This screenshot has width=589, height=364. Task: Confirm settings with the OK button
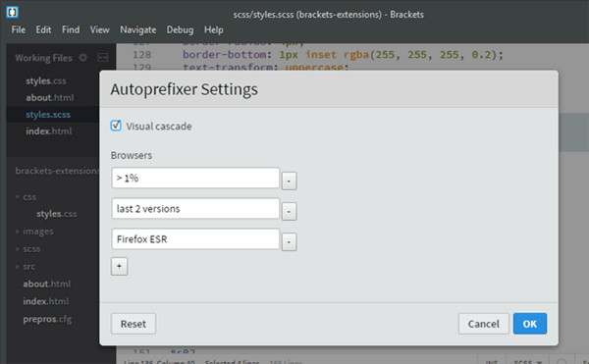530,324
